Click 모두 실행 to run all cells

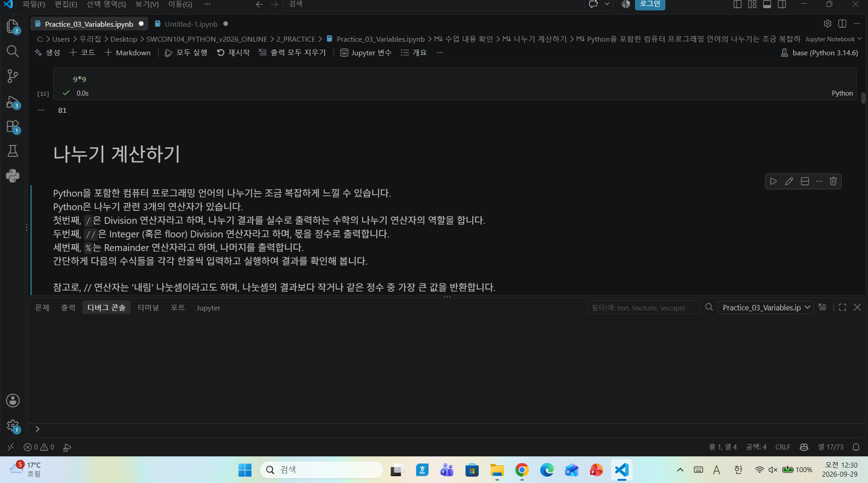click(x=186, y=53)
